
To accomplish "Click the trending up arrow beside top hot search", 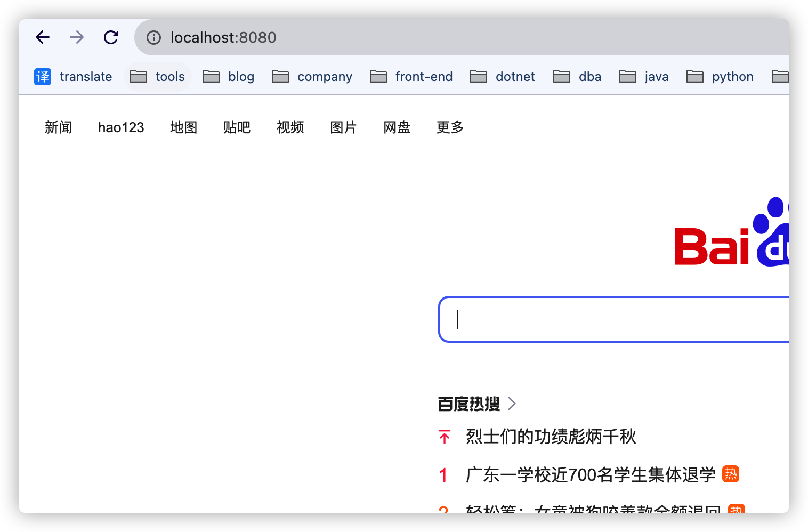I will 443,436.
